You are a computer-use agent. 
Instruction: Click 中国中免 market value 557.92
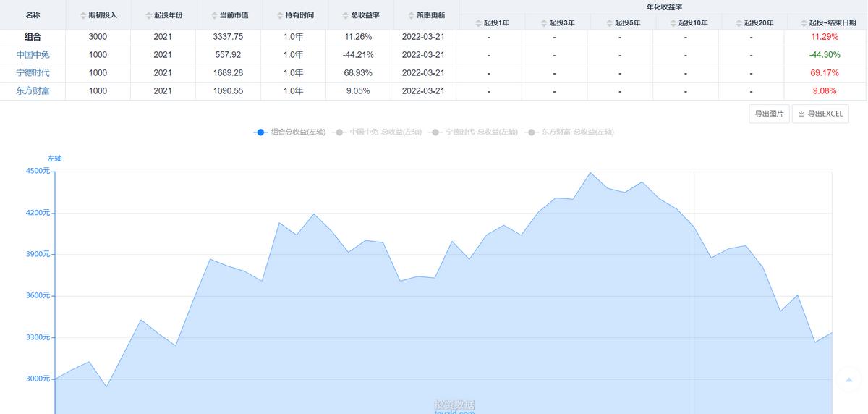(229, 54)
